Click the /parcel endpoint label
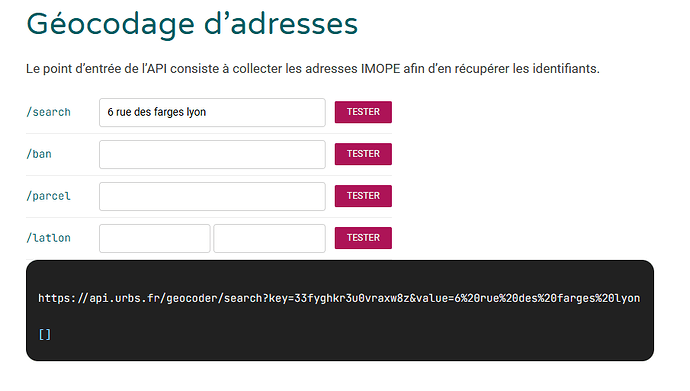The width and height of the screenshot is (690, 391). coord(48,196)
